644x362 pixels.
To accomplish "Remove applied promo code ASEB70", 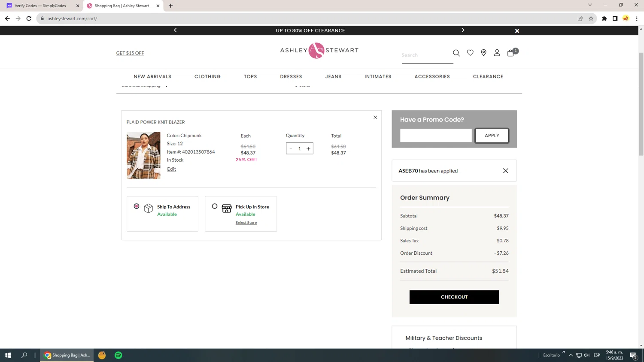I will (x=505, y=171).
